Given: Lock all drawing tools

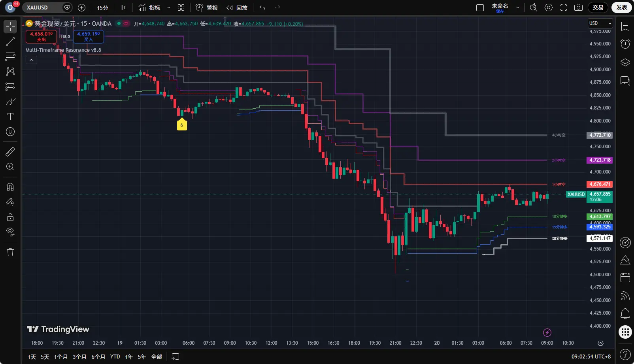Looking at the screenshot, I should click(x=10, y=217).
